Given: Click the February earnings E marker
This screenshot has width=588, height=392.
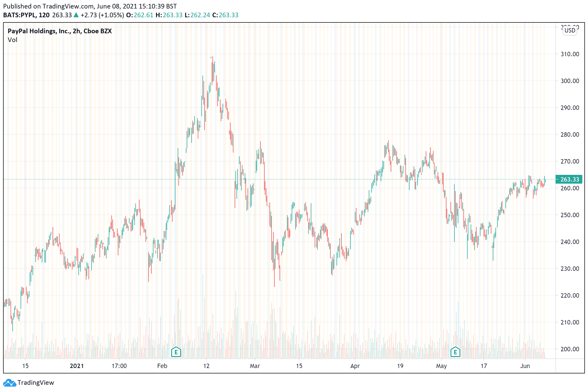Looking at the screenshot, I should [176, 352].
